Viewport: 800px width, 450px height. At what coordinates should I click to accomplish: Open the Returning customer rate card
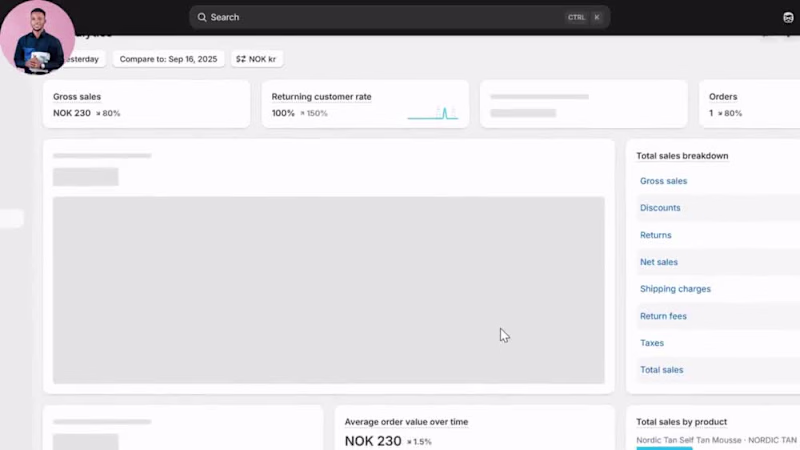(365, 104)
